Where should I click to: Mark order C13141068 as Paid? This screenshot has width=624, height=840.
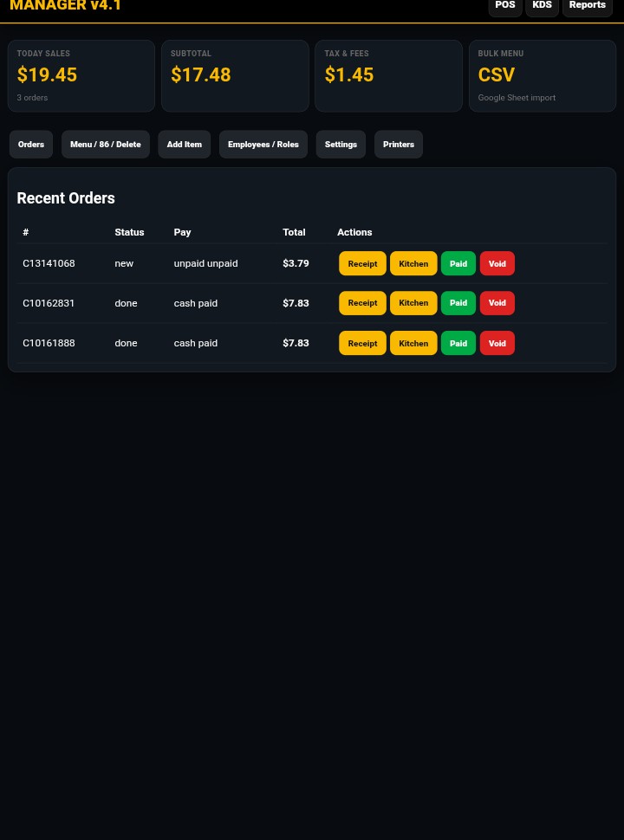[x=458, y=263]
